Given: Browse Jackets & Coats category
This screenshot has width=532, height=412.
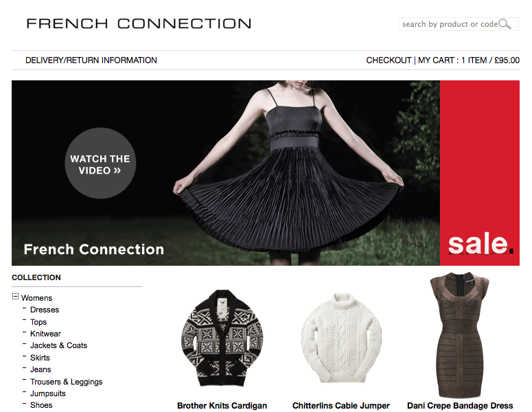Looking at the screenshot, I should point(59,345).
